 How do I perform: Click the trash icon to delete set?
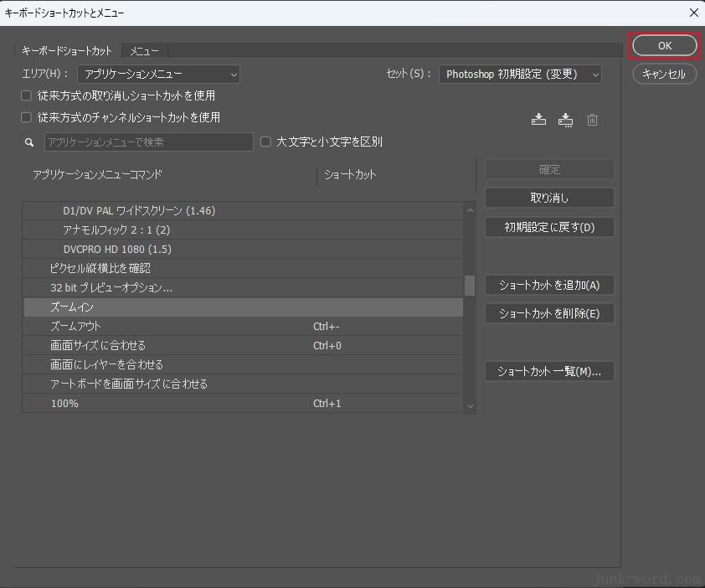(x=593, y=120)
